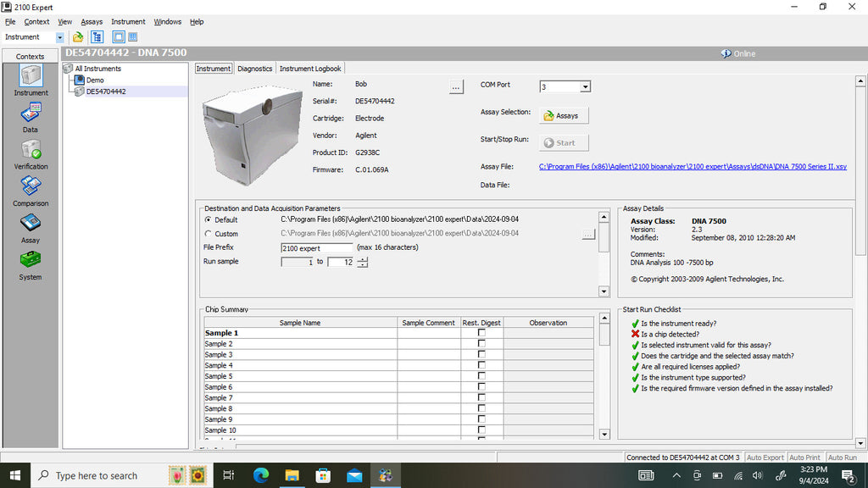Select the Custom destination radio button

click(x=209, y=234)
